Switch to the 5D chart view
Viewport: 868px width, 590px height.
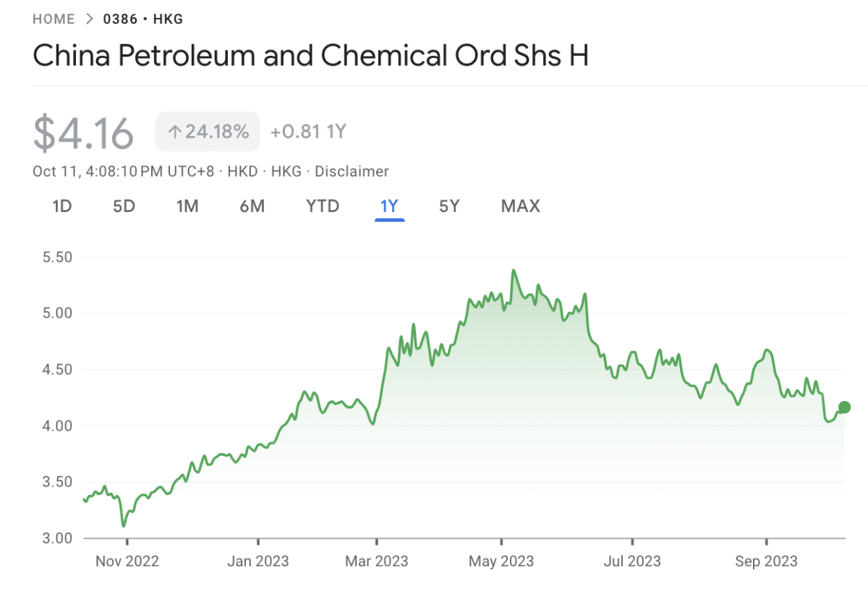[123, 206]
